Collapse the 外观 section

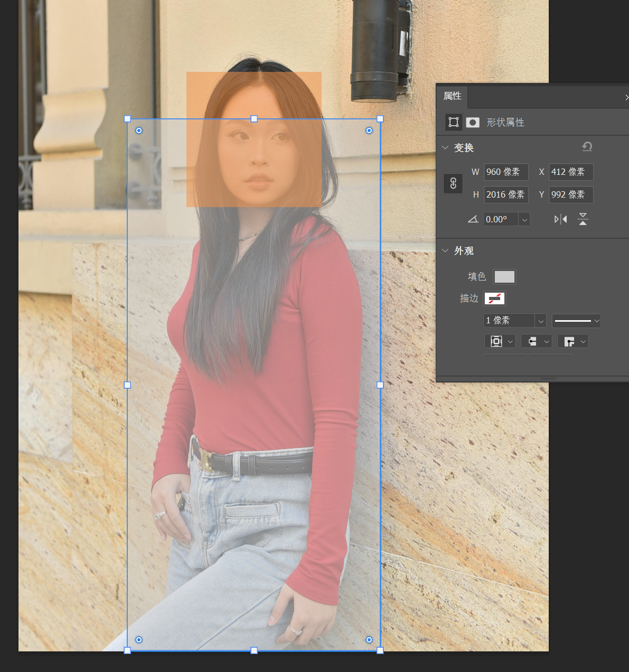point(445,251)
